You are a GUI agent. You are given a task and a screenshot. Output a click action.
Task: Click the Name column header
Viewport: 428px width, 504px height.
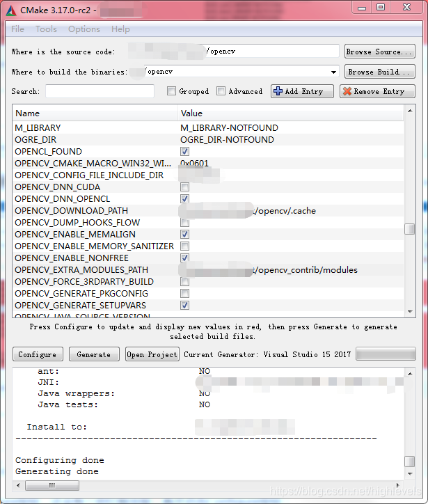[x=95, y=113]
